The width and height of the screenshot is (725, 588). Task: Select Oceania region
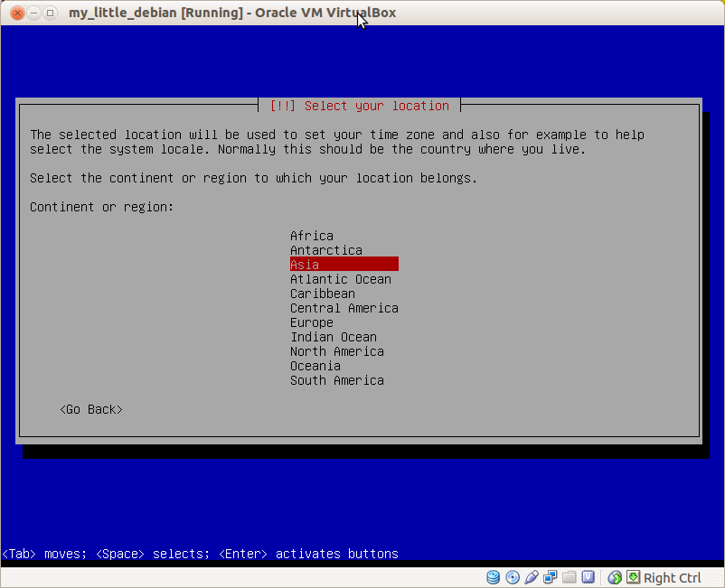315,366
